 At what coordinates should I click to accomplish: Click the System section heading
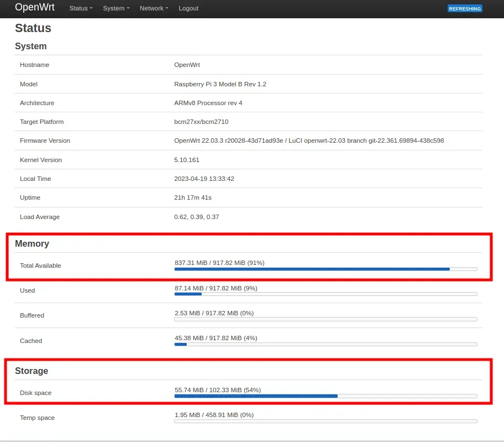[31, 46]
